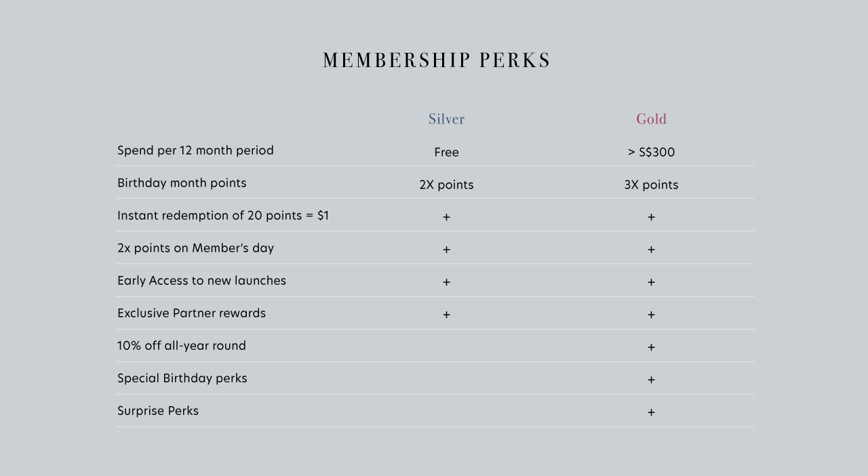Click Gold plus for Early Access row
The image size is (868, 476).
coord(651,282)
